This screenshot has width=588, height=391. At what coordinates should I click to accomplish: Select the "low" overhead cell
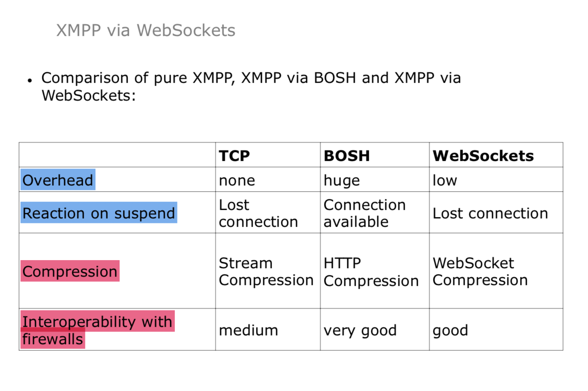(x=445, y=180)
